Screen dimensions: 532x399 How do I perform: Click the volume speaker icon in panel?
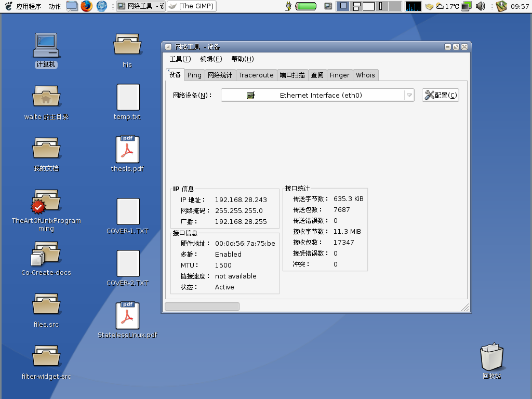coord(481,6)
